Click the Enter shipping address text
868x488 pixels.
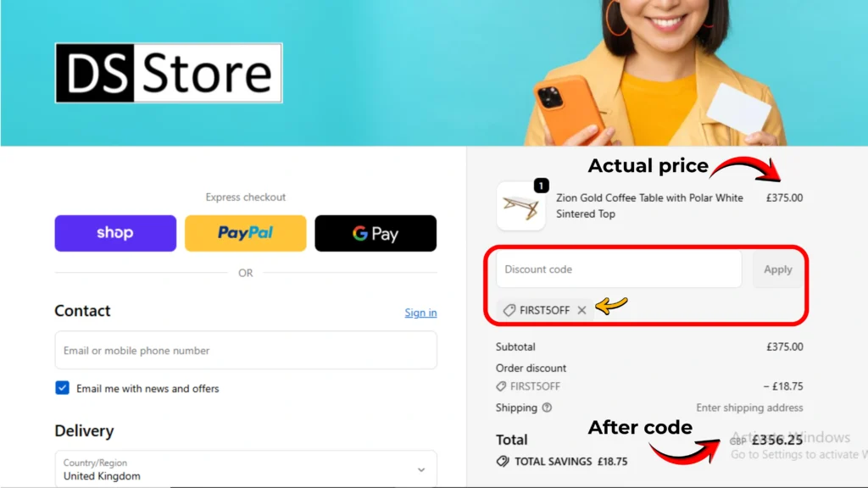point(749,408)
